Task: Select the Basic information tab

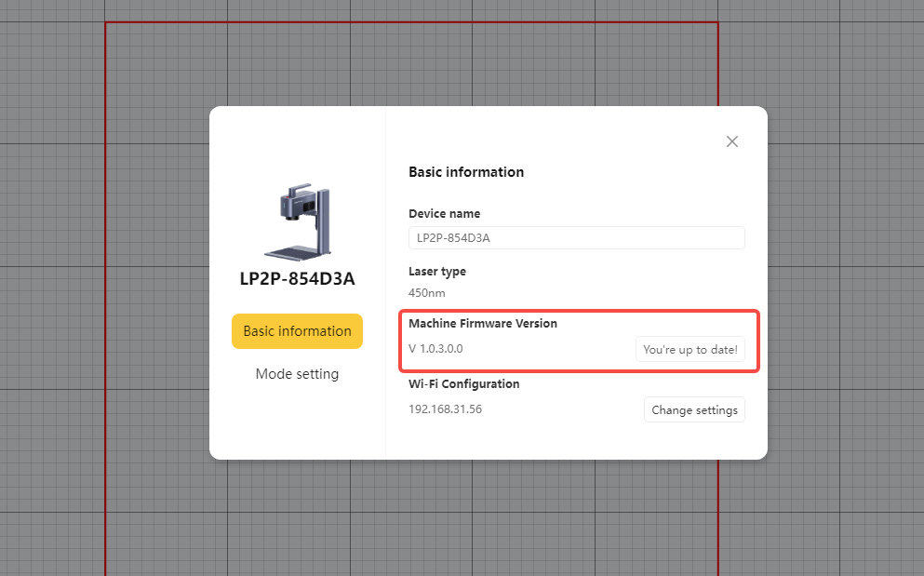Action: (297, 331)
